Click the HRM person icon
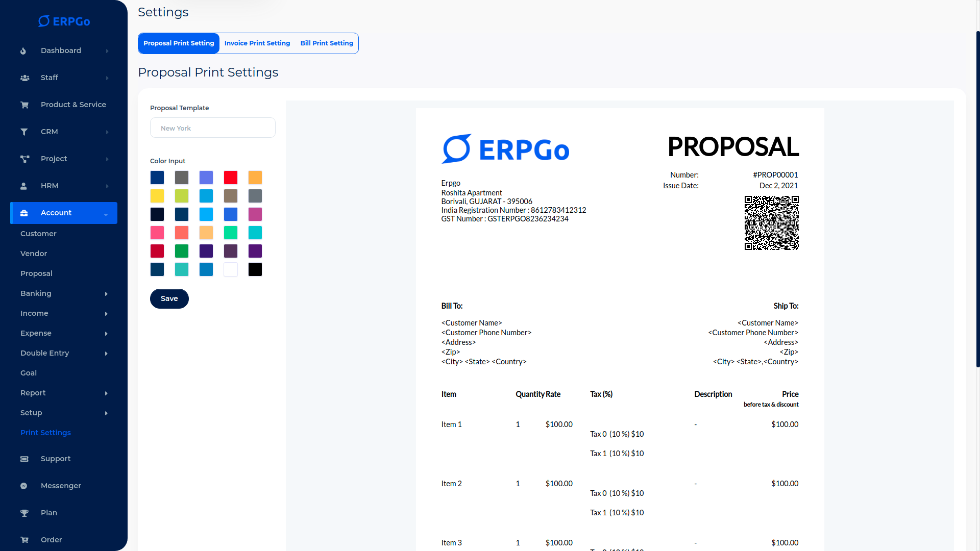This screenshot has height=551, width=980. click(x=23, y=186)
